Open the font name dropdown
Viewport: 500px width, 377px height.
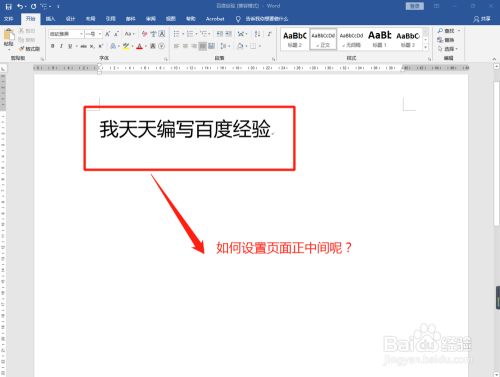81,34
